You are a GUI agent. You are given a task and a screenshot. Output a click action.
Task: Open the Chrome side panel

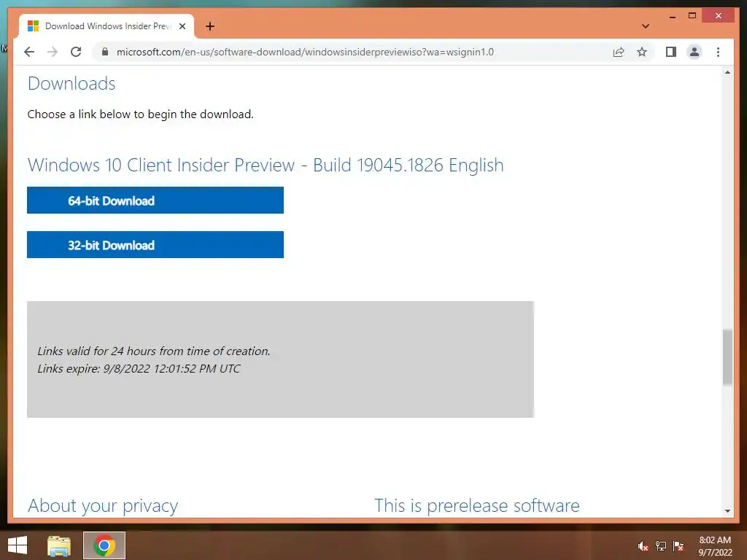pos(671,52)
